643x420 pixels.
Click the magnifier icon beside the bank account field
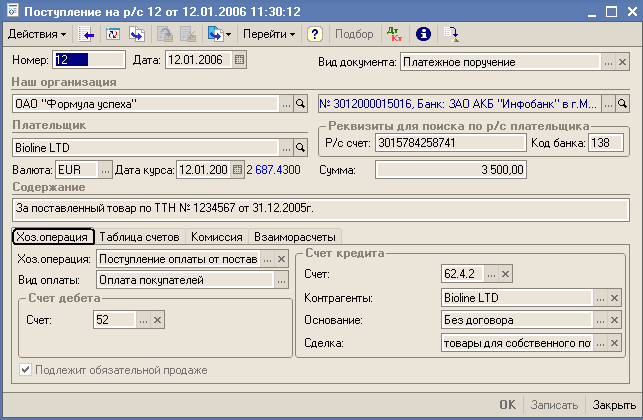(x=622, y=103)
